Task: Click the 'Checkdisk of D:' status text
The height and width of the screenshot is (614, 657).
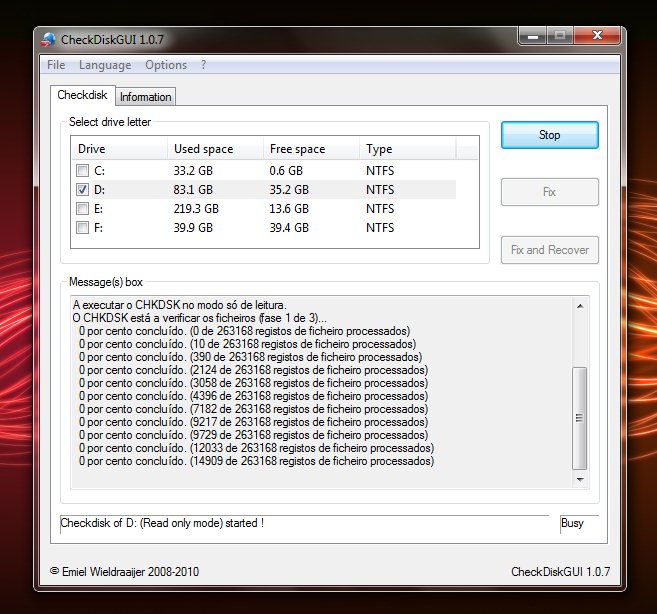Action: [x=162, y=523]
